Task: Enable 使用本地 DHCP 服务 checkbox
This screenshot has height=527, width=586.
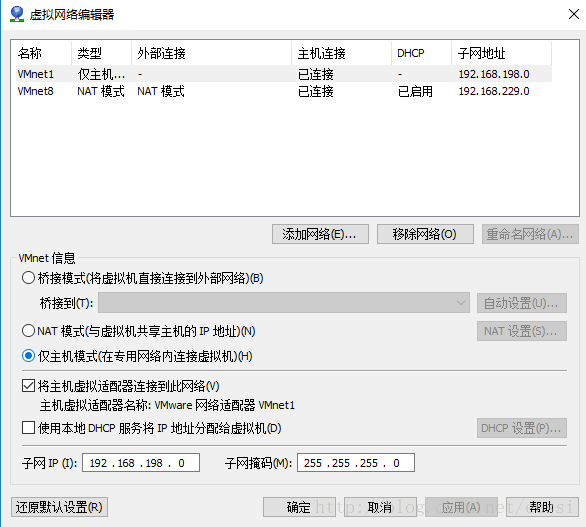Action: [x=28, y=428]
